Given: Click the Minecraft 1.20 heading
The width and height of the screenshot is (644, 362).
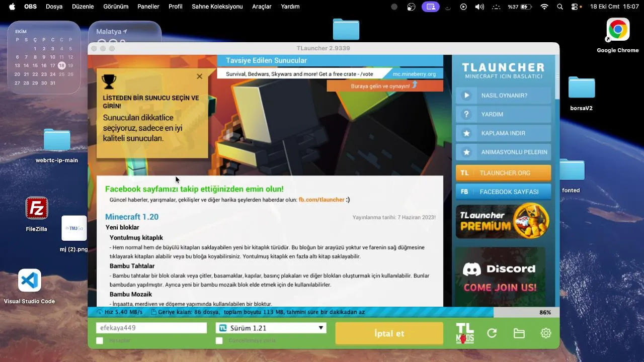Looking at the screenshot, I should click(132, 217).
